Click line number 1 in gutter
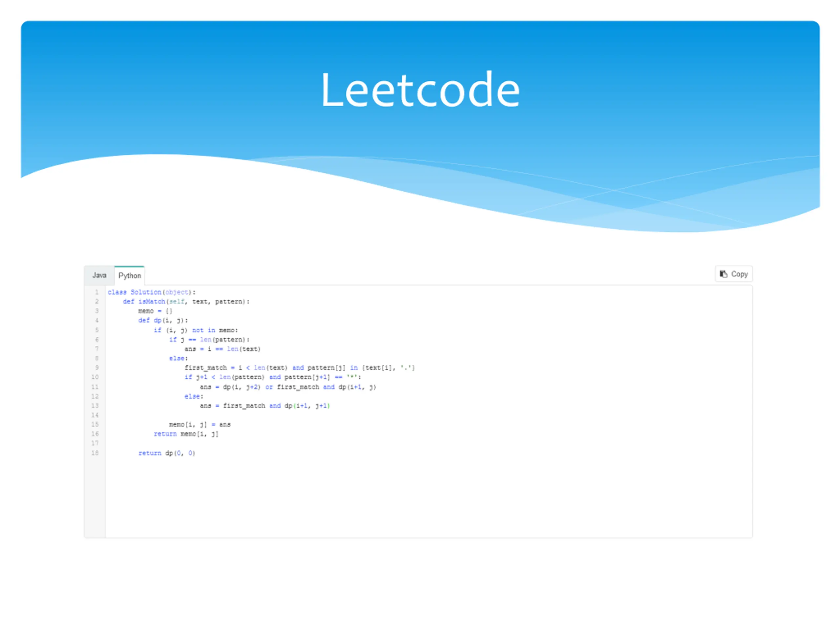Screen dimensions: 840x630 pyautogui.click(x=96, y=292)
